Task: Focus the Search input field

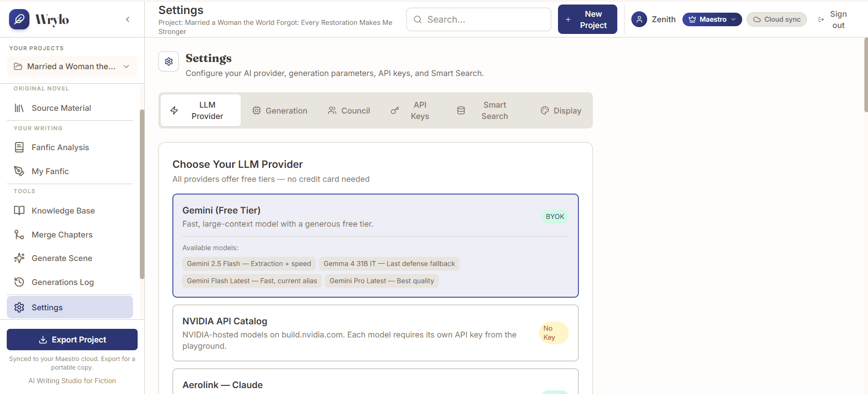Action: click(478, 19)
